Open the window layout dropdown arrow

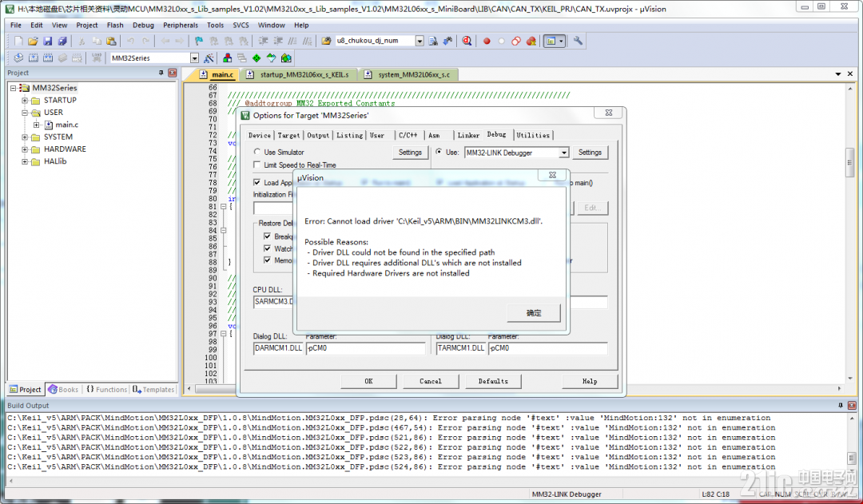pos(561,41)
